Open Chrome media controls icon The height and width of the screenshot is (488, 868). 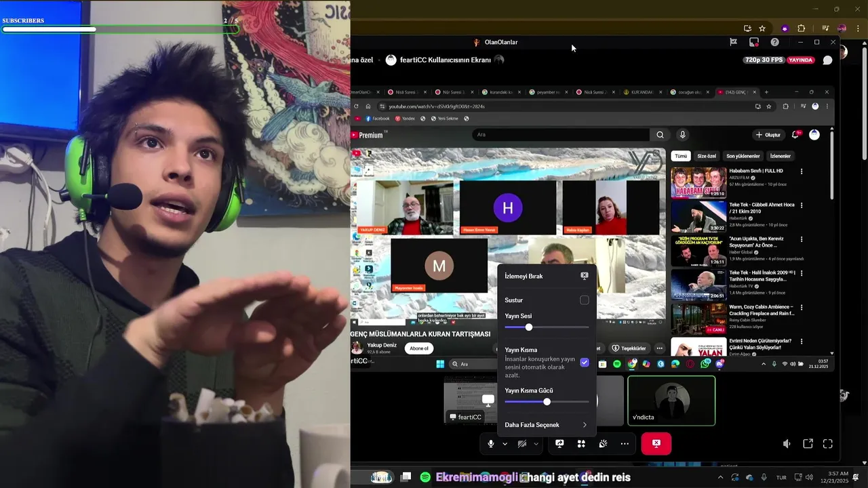825,28
